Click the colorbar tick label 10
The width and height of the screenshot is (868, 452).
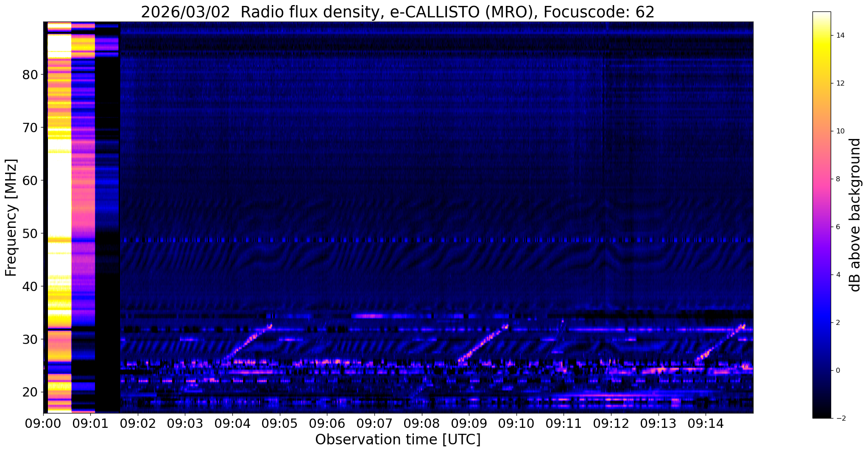(840, 131)
